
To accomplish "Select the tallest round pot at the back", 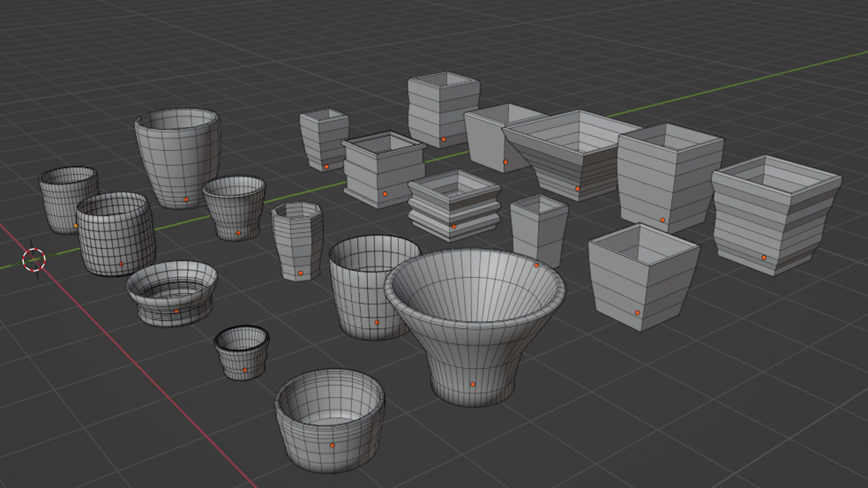I will tap(179, 158).
